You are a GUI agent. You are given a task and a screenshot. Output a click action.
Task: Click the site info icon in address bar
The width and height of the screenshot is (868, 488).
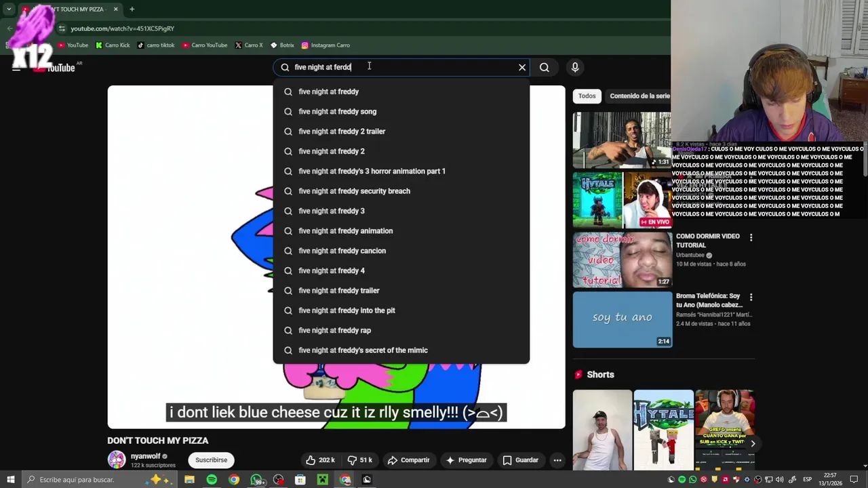click(x=62, y=28)
